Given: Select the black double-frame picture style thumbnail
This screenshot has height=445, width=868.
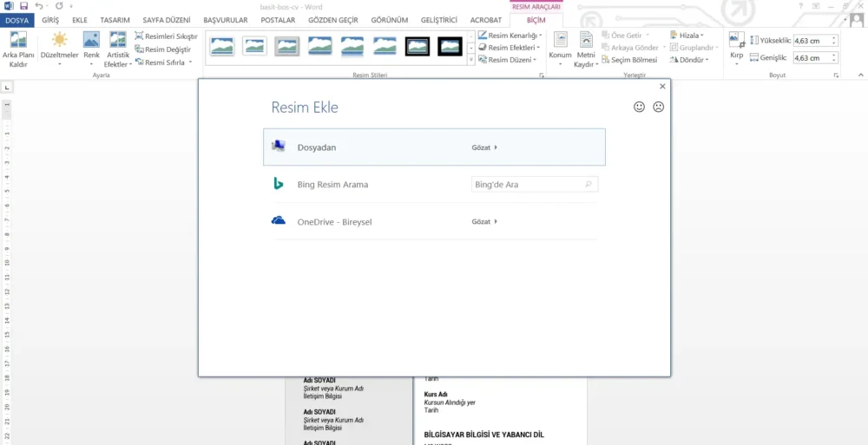Looking at the screenshot, I should click(x=418, y=47).
